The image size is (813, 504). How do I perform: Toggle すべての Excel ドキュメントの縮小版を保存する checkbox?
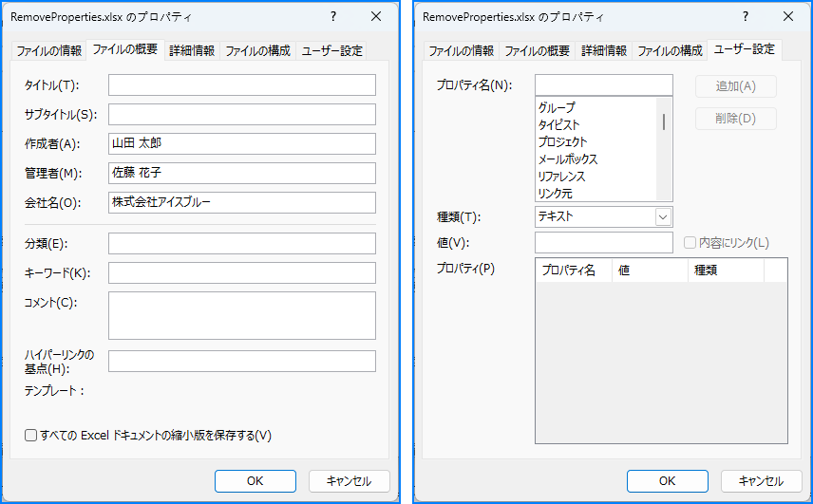click(x=31, y=436)
